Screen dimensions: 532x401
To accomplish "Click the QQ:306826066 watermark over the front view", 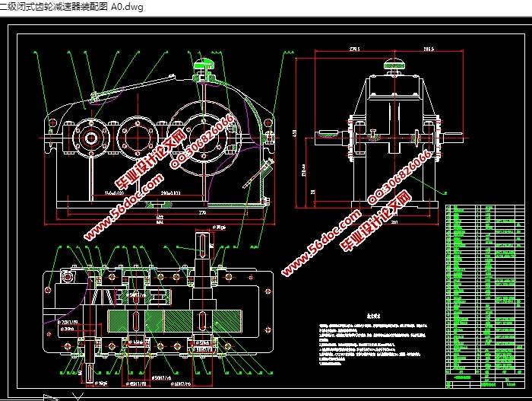I will pyautogui.click(x=204, y=141).
